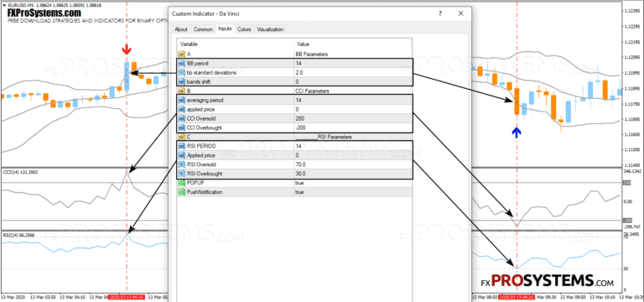
Task: Click the Variable column header
Action: pyautogui.click(x=236, y=44)
